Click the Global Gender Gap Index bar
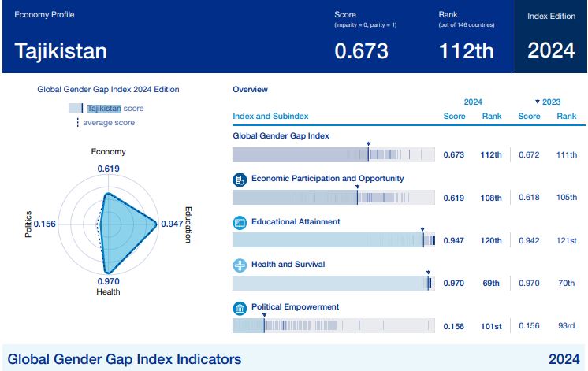Image resolution: width=588 pixels, height=371 pixels. pos(333,154)
